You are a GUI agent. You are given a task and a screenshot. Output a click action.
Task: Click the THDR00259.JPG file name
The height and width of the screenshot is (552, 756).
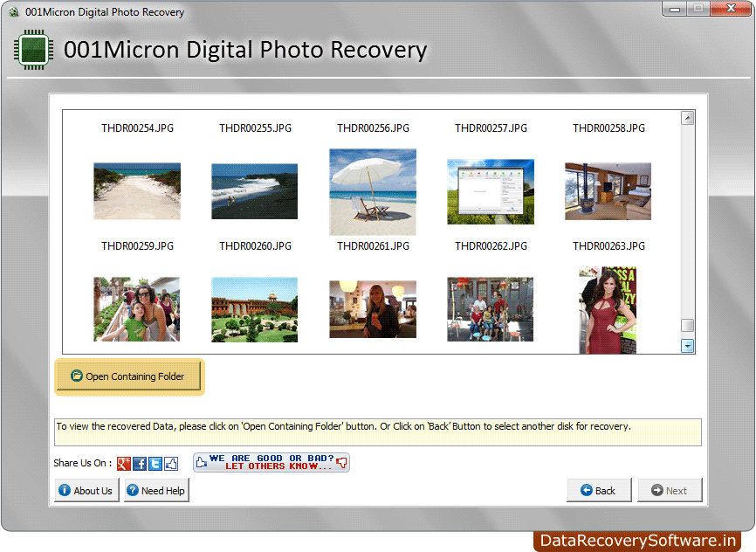tap(137, 246)
